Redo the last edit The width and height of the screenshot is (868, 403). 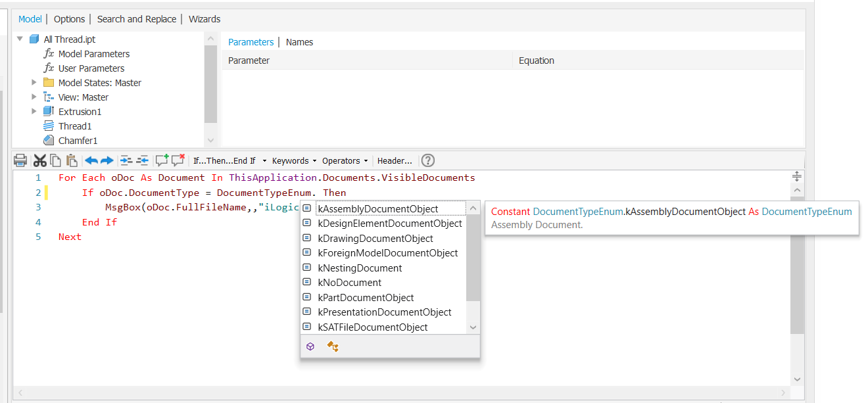(106, 160)
